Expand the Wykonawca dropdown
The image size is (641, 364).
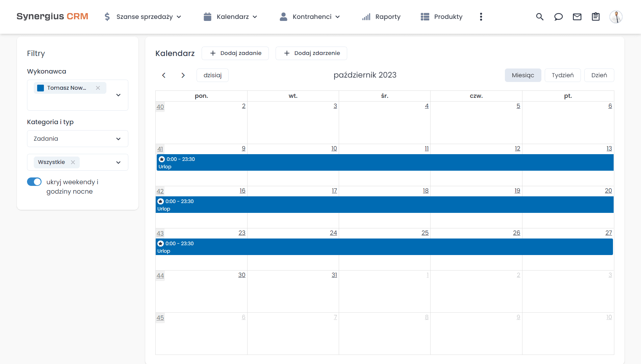coord(118,95)
